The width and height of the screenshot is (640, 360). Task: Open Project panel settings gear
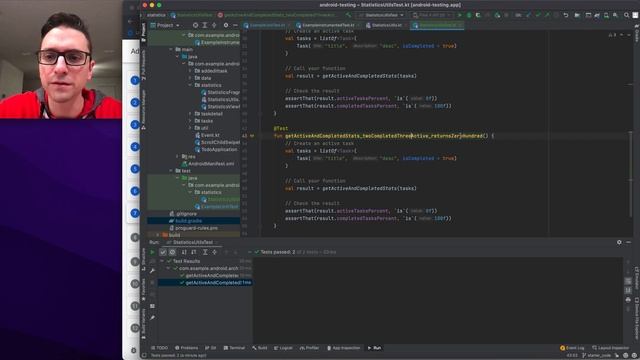pos(226,25)
